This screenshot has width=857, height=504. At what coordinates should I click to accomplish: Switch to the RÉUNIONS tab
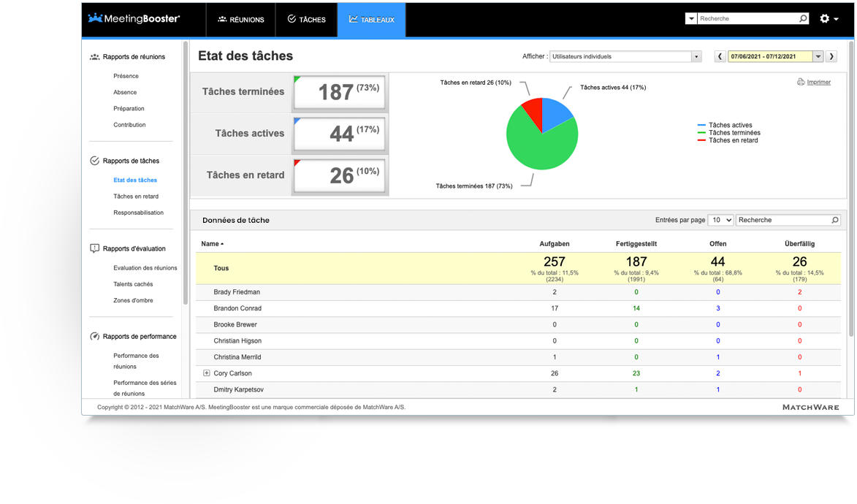(x=241, y=20)
